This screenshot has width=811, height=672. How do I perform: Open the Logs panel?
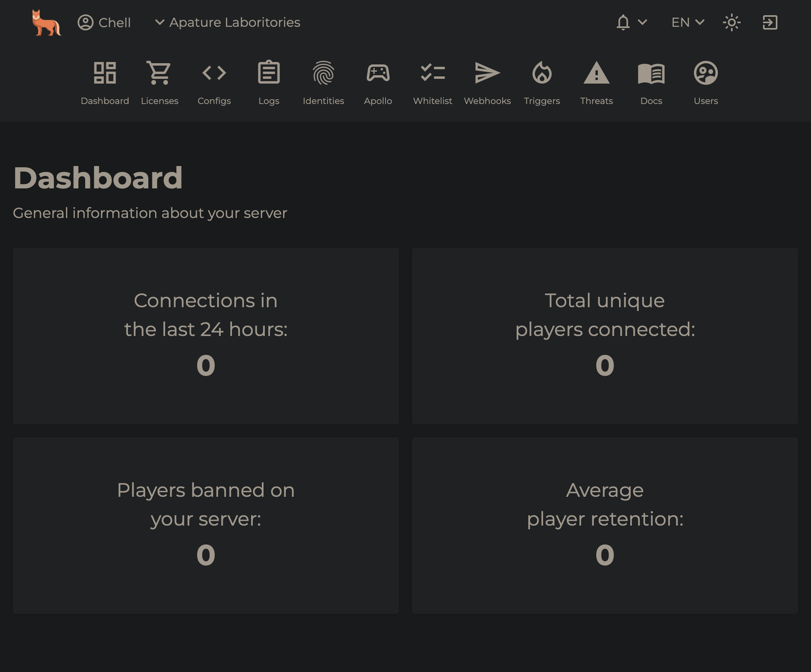click(268, 81)
